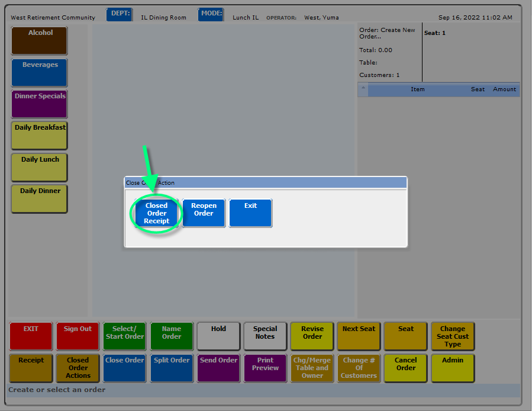Click the Closed Order Receipt button
Viewport: 532px width, 411px height.
click(156, 213)
